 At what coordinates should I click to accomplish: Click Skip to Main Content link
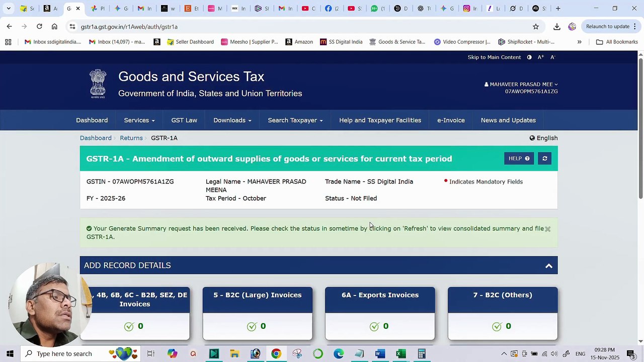494,57
